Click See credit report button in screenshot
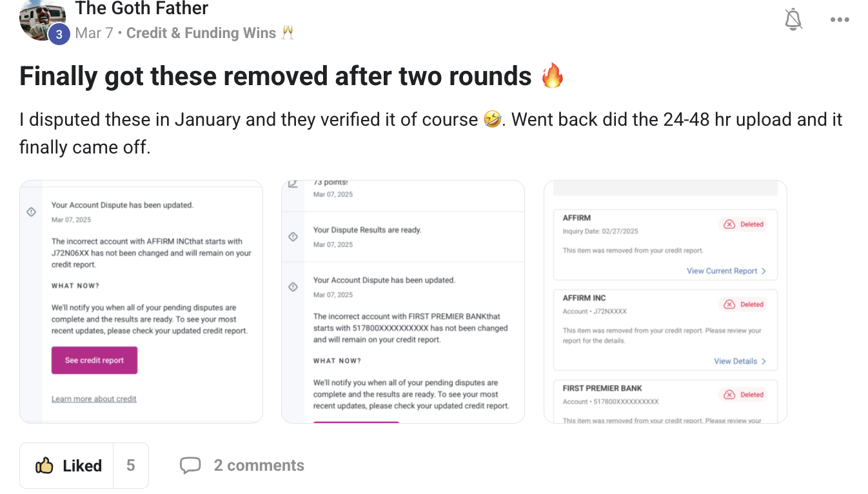The width and height of the screenshot is (868, 494). coord(94,360)
